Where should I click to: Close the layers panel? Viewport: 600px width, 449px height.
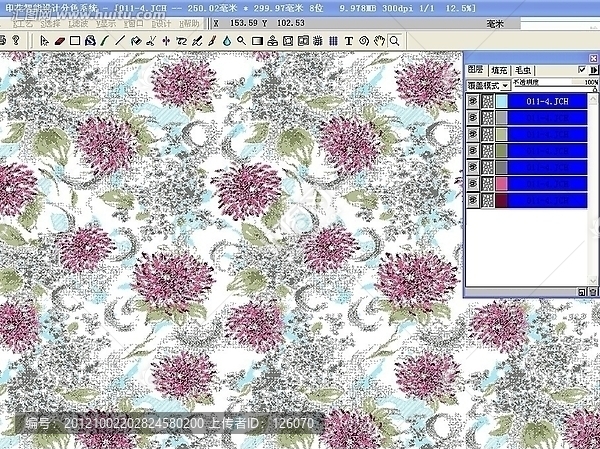click(593, 58)
